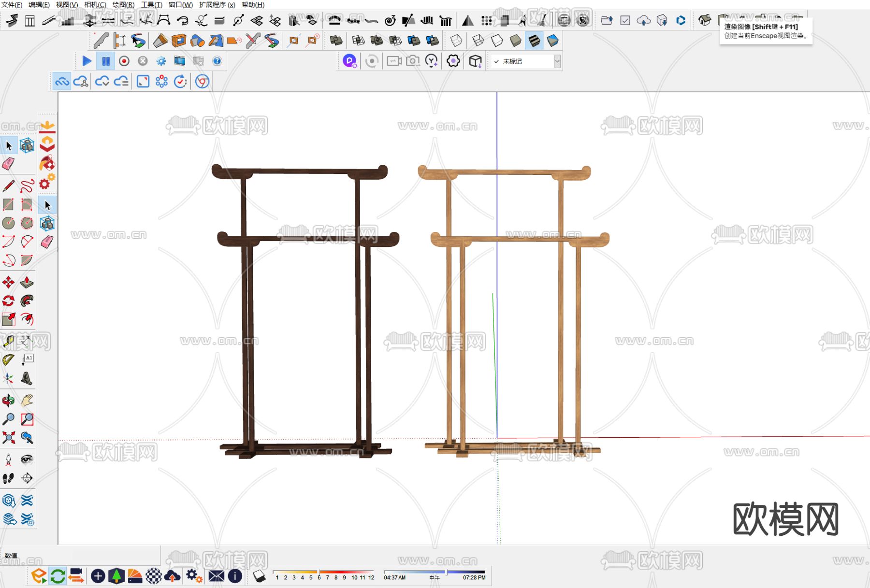The width and height of the screenshot is (870, 588).
Task: Open the Enscape asset library tree icon
Action: pos(116,576)
